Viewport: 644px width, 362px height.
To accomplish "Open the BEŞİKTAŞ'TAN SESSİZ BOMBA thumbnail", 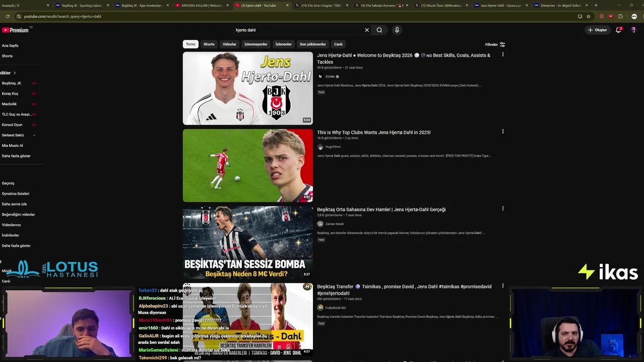I will coord(248,242).
